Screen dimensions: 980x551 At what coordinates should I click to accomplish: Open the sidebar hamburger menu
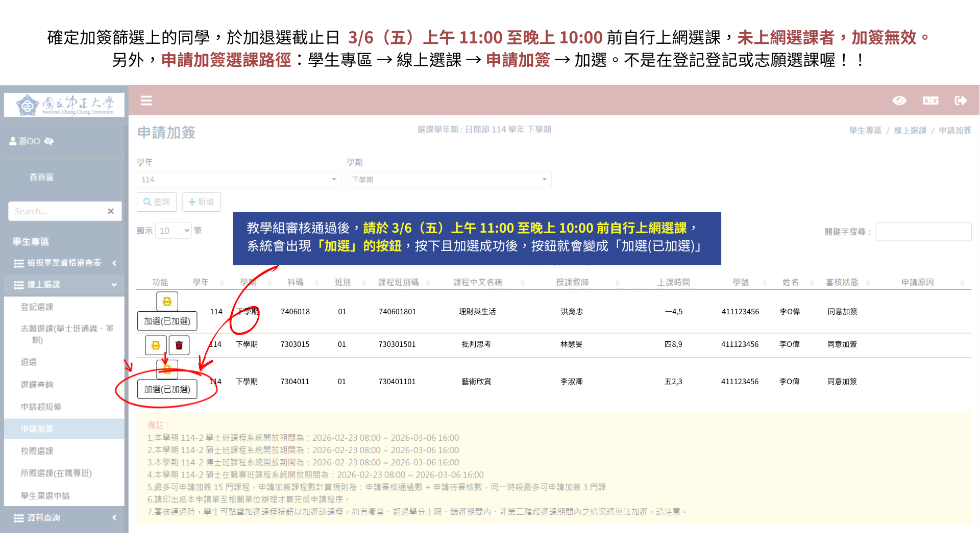tap(146, 101)
